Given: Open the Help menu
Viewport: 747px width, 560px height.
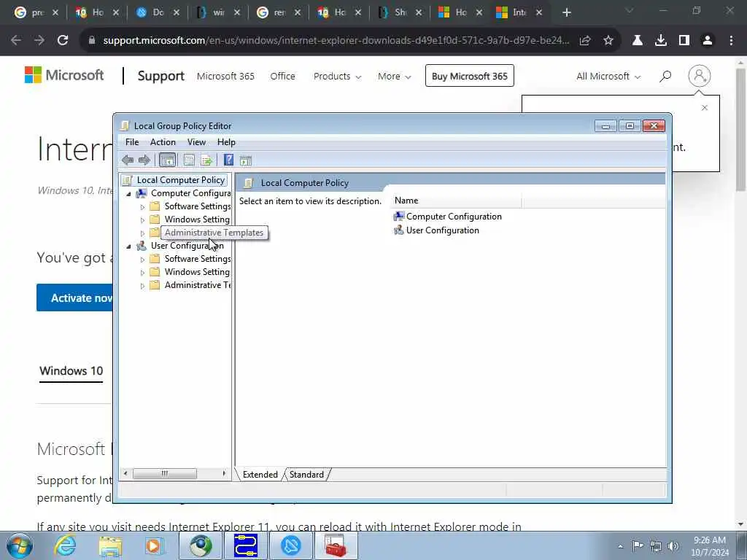Looking at the screenshot, I should pyautogui.click(x=226, y=142).
